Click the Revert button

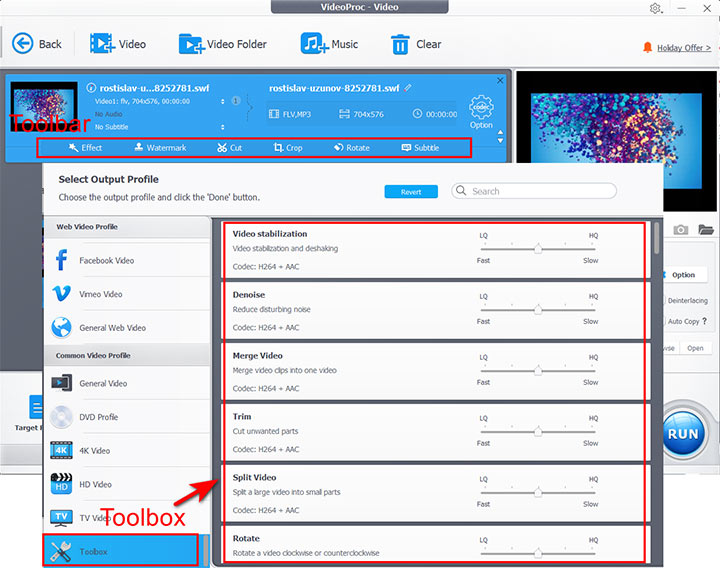(x=411, y=192)
